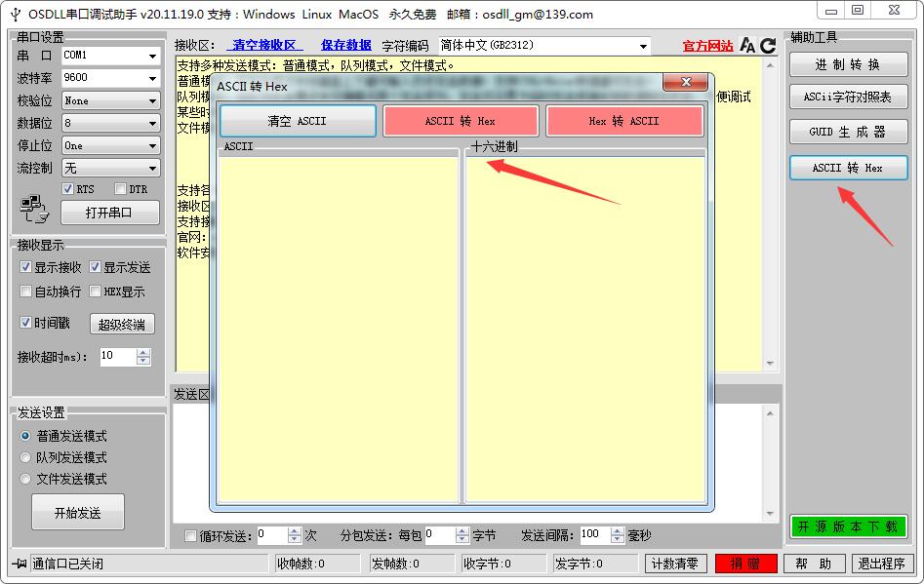
Task: Click the red ASCII 转 Hex button
Action: coord(461,121)
